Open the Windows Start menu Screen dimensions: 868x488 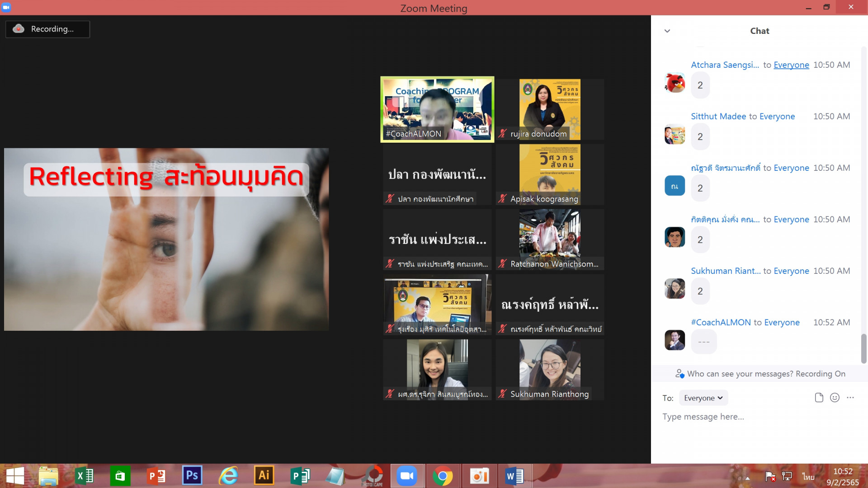[15, 476]
